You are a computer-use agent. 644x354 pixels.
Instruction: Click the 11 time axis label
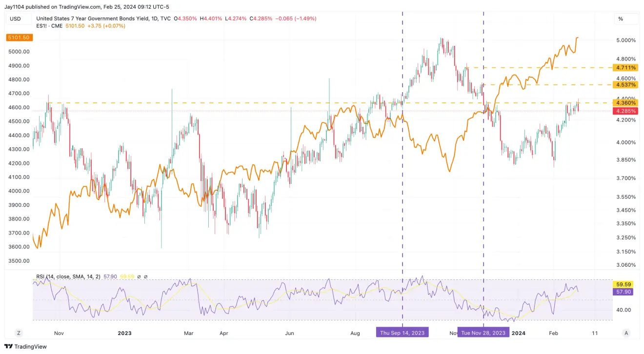[x=595, y=333]
